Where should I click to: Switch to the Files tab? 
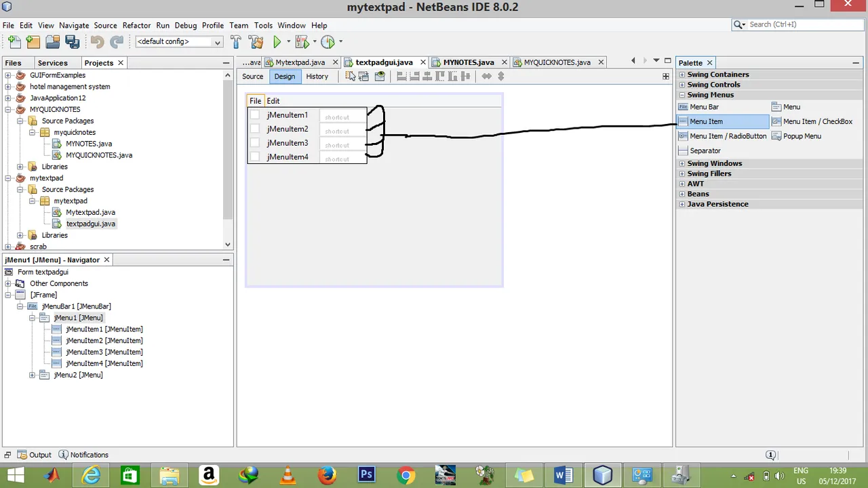coord(13,62)
